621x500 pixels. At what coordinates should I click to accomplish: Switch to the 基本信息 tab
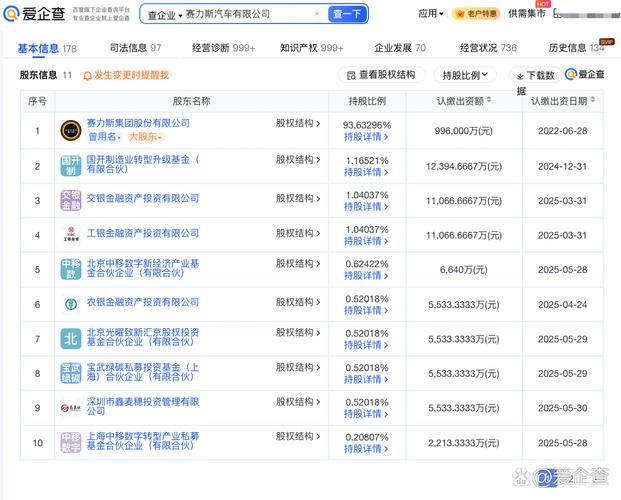click(x=47, y=48)
